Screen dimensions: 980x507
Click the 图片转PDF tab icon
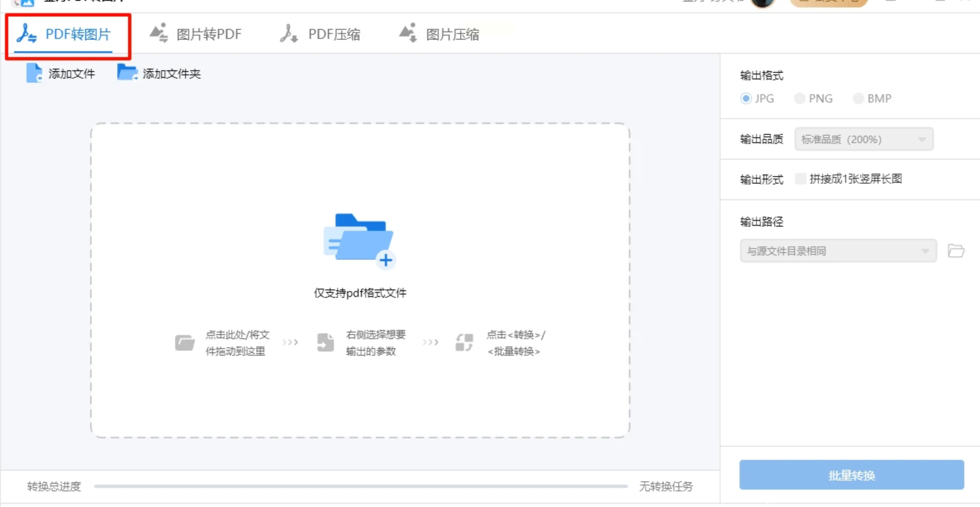159,33
